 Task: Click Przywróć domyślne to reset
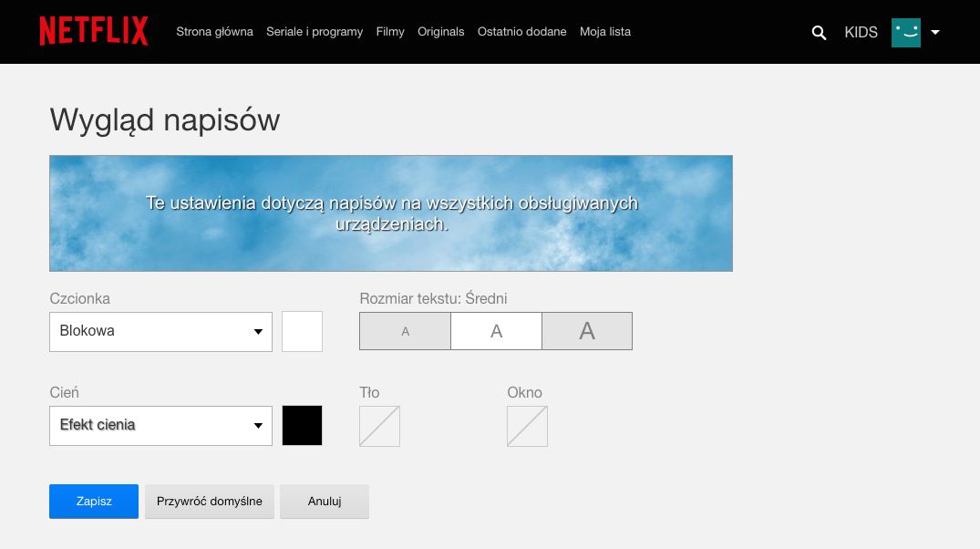210,502
